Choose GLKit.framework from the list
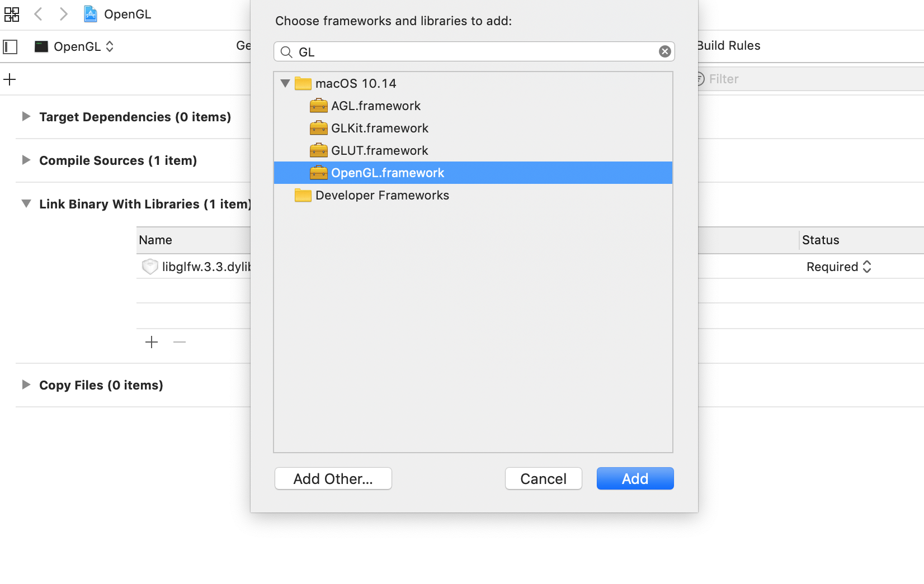Image resolution: width=924 pixels, height=584 pixels. (370, 128)
